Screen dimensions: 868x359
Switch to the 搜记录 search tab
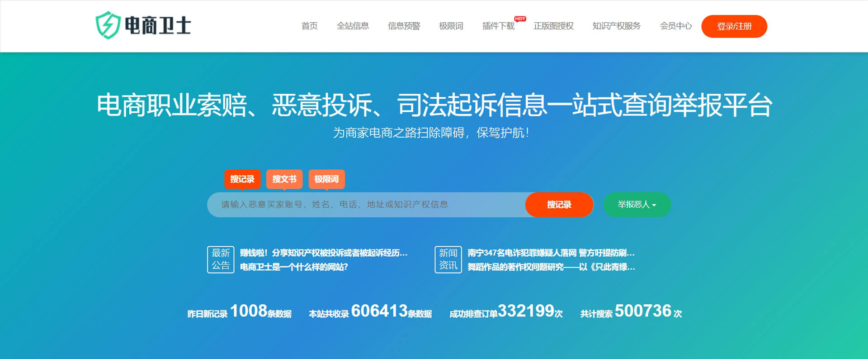click(x=242, y=179)
